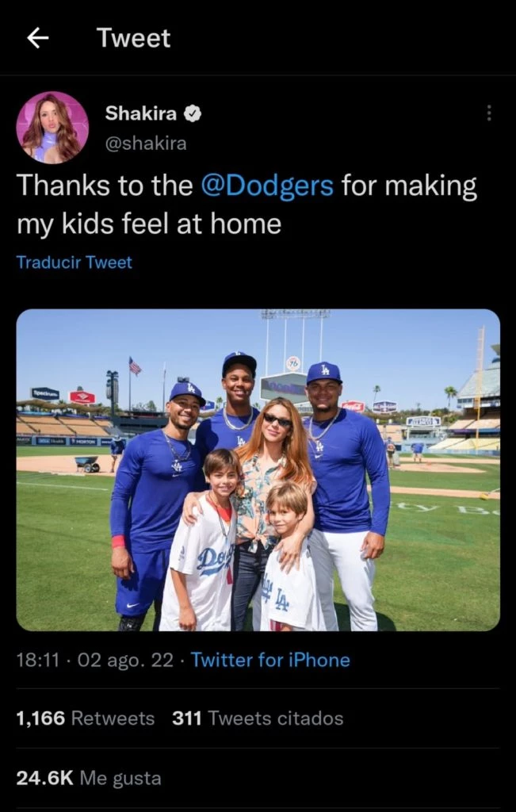Open the Twitter for iPhone source link
The width and height of the screenshot is (516, 812).
point(270,660)
